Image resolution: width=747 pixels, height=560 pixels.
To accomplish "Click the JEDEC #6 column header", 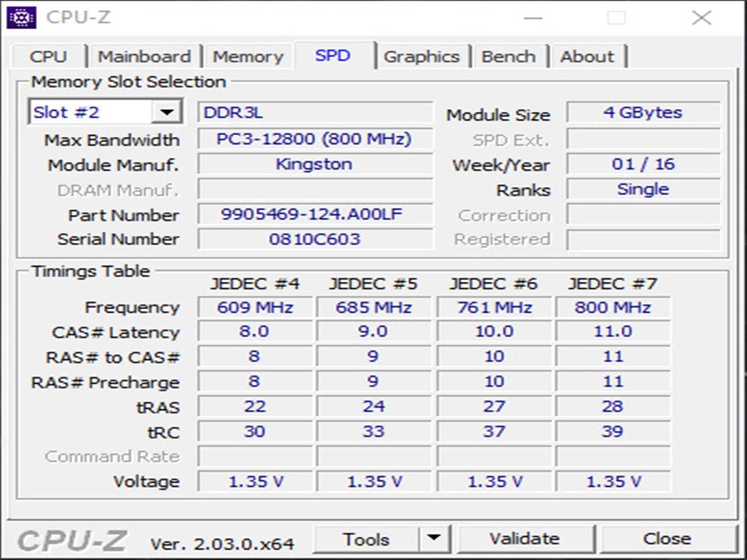I will (x=493, y=283).
